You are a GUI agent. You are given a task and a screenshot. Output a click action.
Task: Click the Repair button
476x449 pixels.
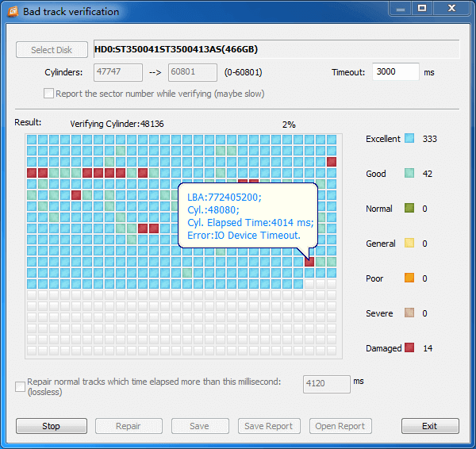[129, 426]
